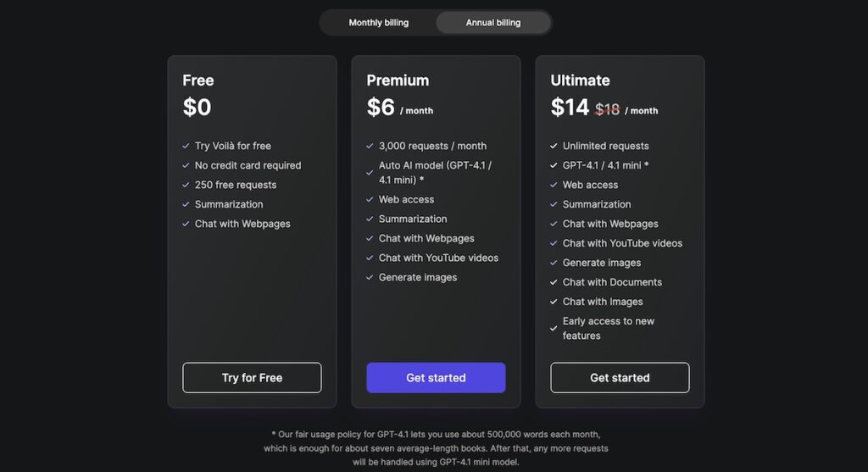Select the Annual billing option

tap(492, 23)
